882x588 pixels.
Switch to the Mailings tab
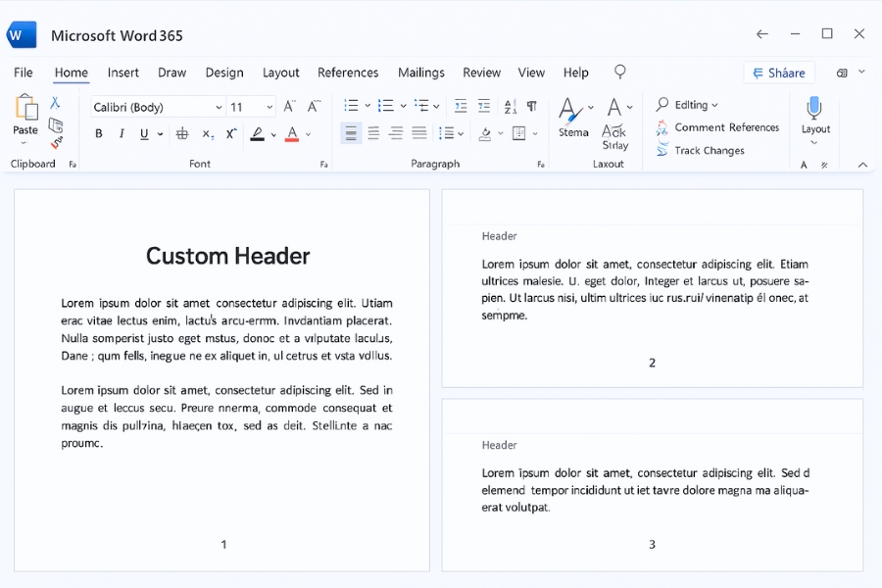(x=421, y=72)
